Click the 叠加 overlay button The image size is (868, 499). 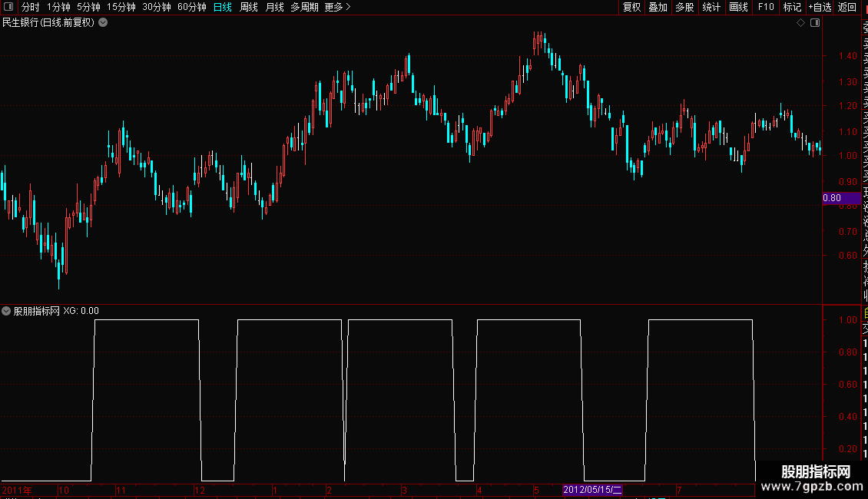tap(658, 7)
